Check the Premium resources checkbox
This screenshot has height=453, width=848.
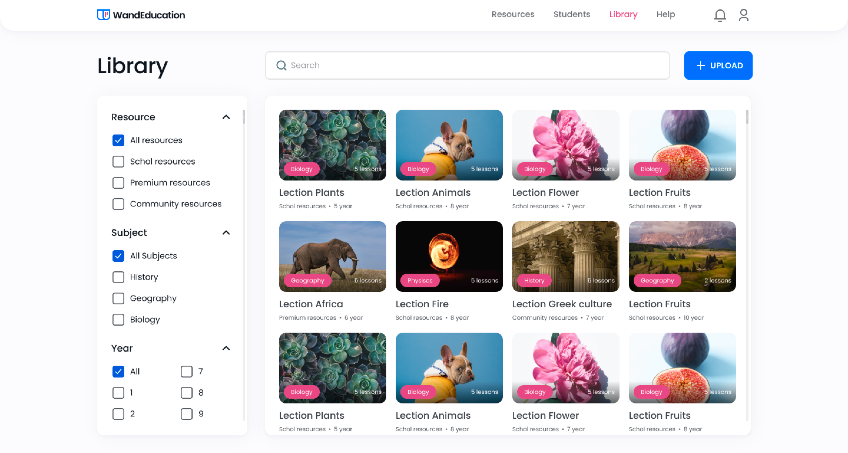118,183
